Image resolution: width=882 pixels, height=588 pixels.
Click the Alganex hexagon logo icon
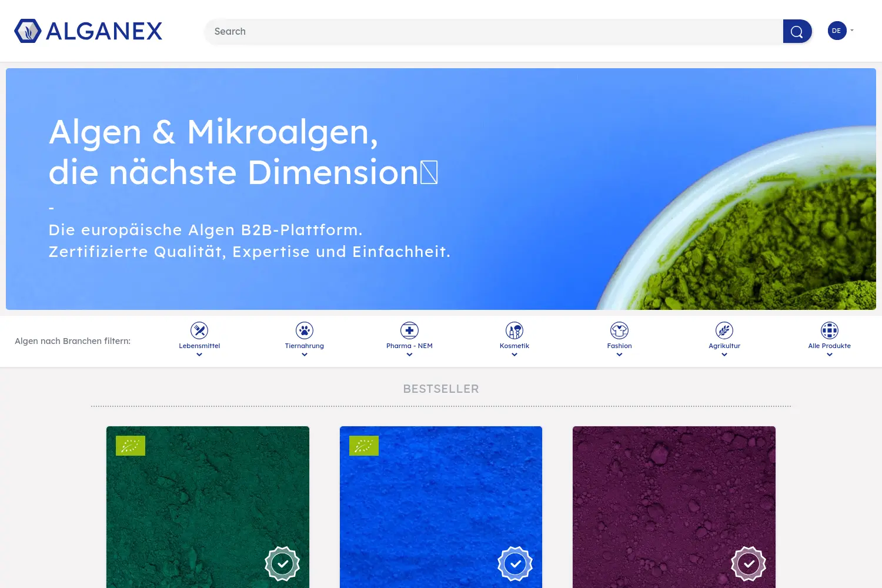[x=28, y=31]
